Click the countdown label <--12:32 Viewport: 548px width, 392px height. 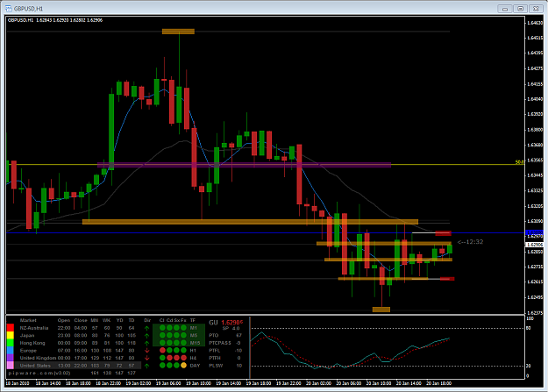470,242
